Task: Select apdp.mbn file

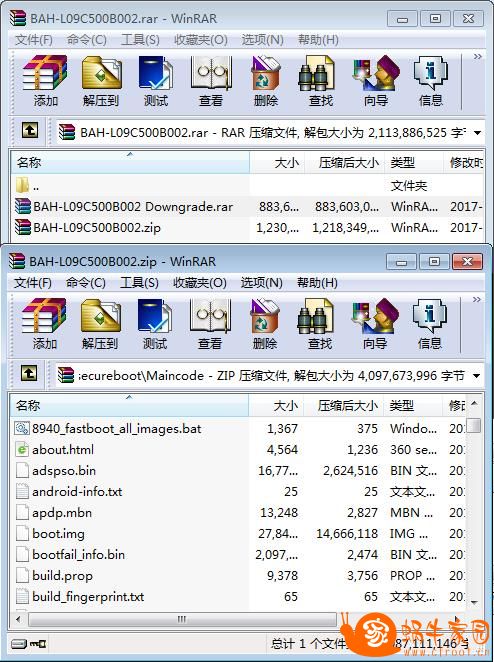Action: (239, 513)
